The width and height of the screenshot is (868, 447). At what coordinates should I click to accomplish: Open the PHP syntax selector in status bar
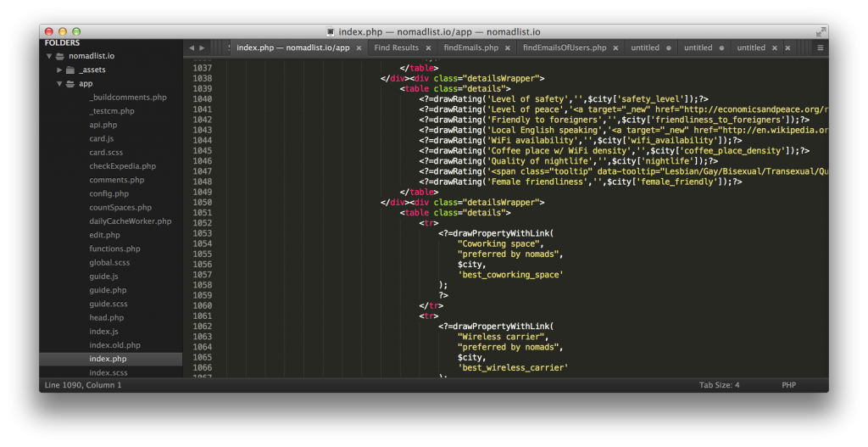[788, 385]
